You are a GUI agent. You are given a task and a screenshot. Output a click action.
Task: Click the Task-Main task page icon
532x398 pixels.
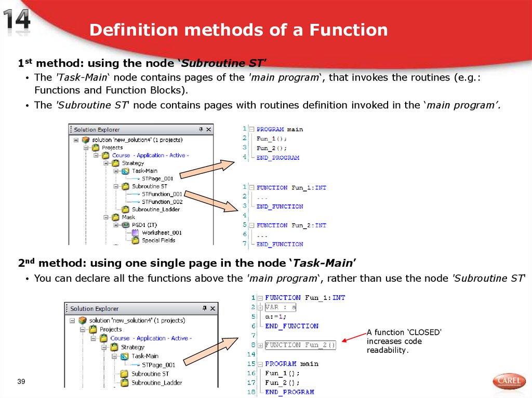click(x=126, y=171)
